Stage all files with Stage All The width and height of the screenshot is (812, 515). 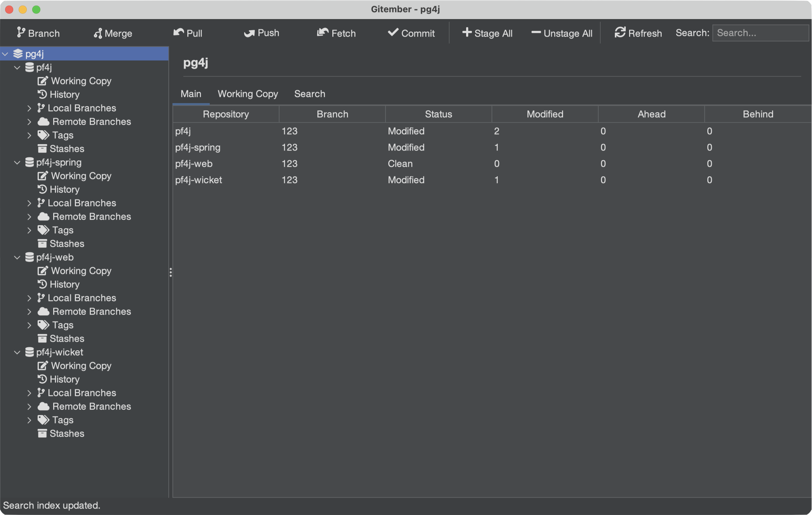coord(487,33)
